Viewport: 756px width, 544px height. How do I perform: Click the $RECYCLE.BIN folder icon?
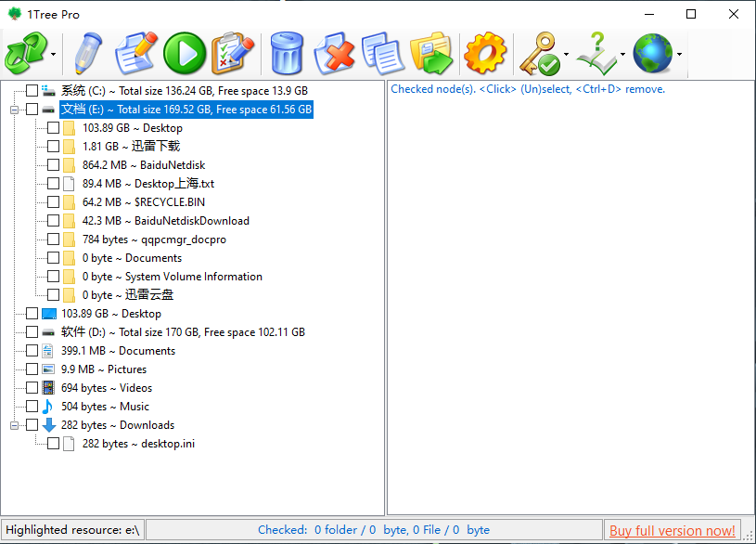pos(69,202)
